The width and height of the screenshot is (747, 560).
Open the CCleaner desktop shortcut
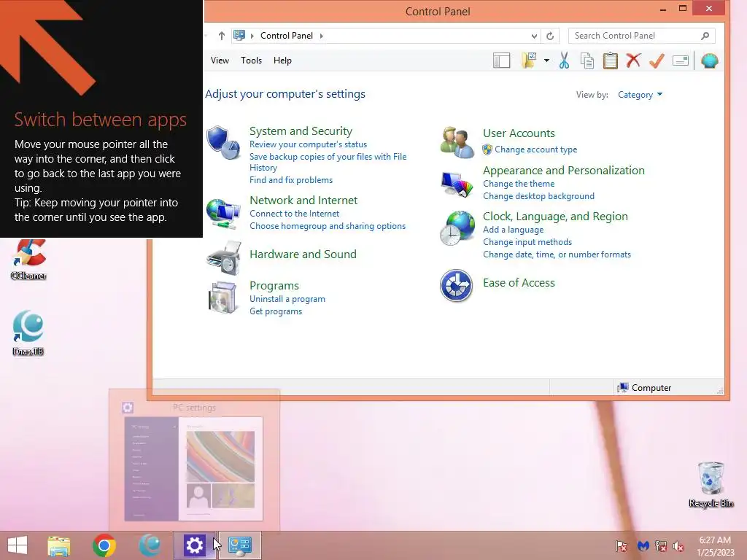[x=28, y=260]
